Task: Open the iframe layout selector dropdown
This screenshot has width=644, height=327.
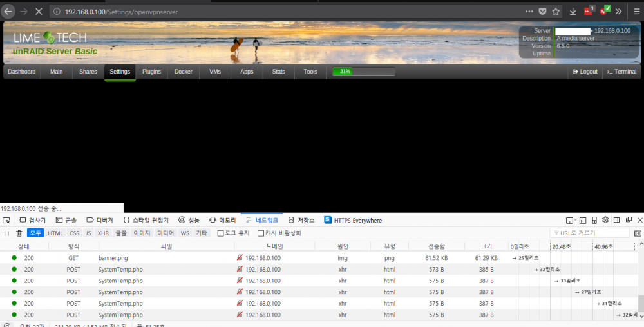Action: coord(571,221)
